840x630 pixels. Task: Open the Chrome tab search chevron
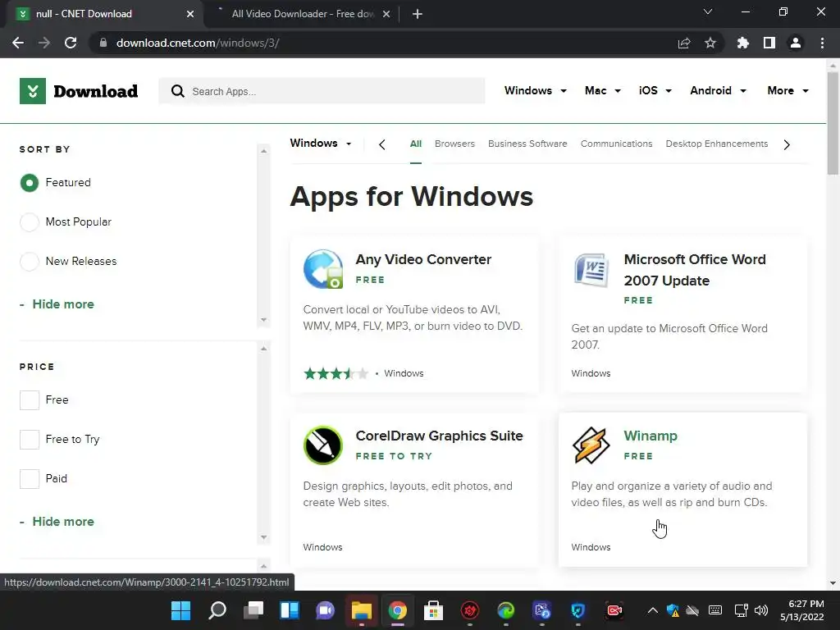708,11
